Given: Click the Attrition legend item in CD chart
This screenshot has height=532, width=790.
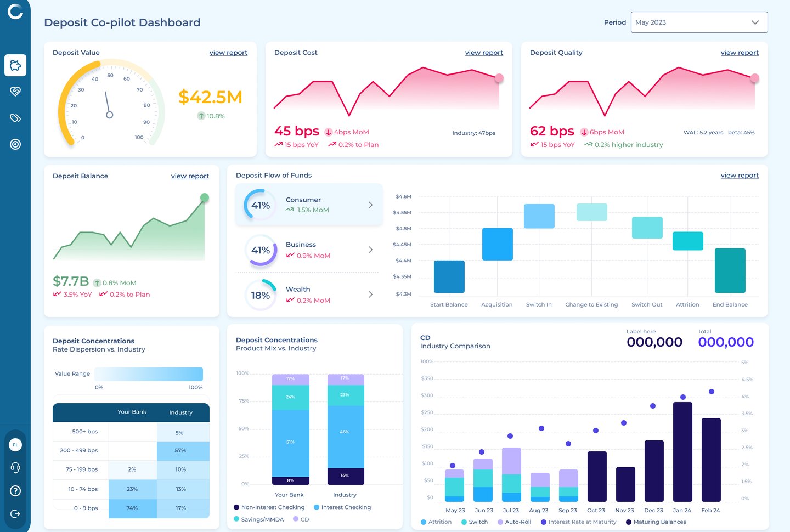Looking at the screenshot, I should point(436,522).
